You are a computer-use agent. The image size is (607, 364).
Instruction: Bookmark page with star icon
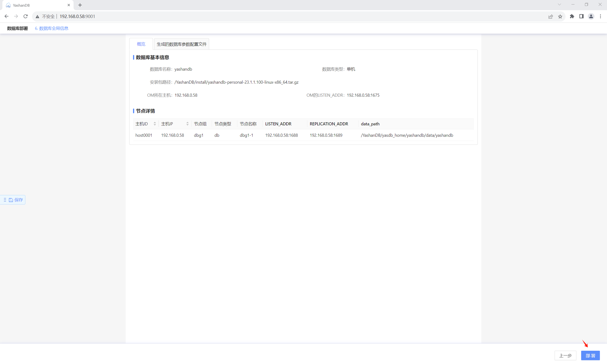[x=560, y=16]
